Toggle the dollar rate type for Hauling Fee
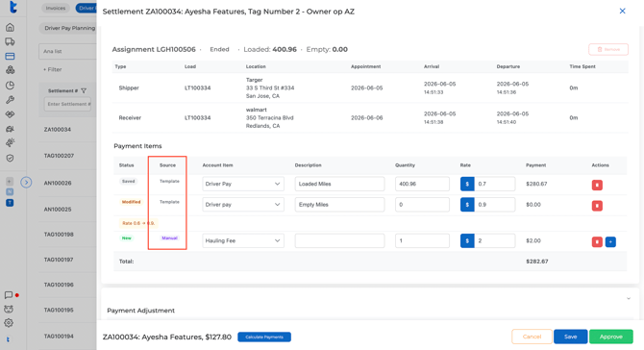The image size is (644, 350). point(467,240)
